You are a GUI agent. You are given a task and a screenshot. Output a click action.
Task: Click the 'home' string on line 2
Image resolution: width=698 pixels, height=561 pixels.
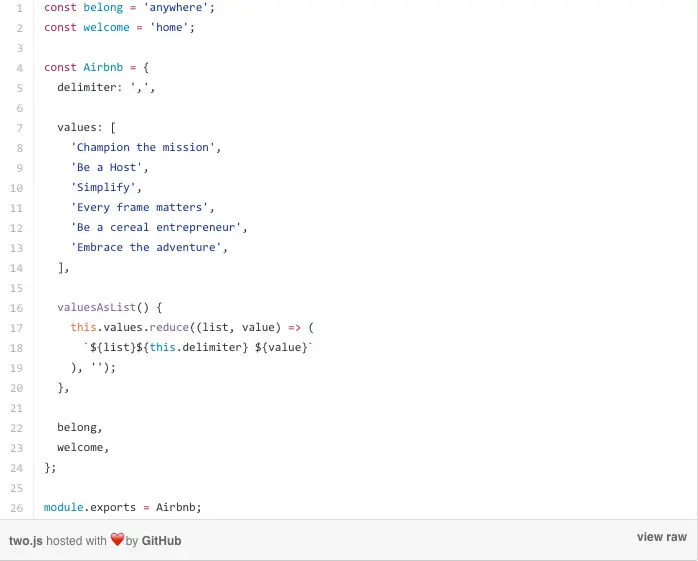pos(169,28)
